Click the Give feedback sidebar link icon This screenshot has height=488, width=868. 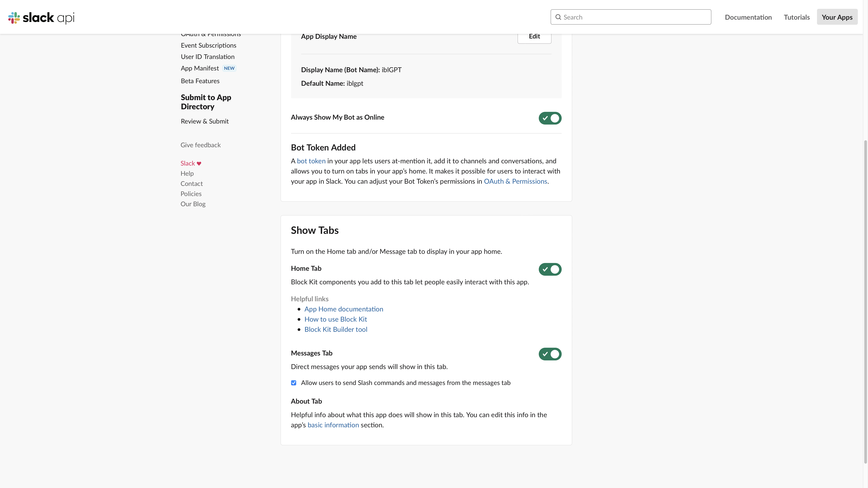(200, 145)
